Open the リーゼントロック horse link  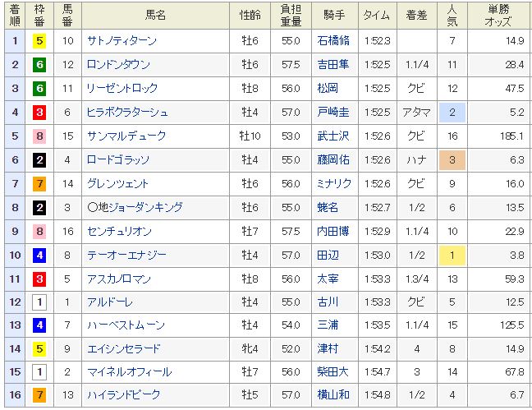point(122,88)
